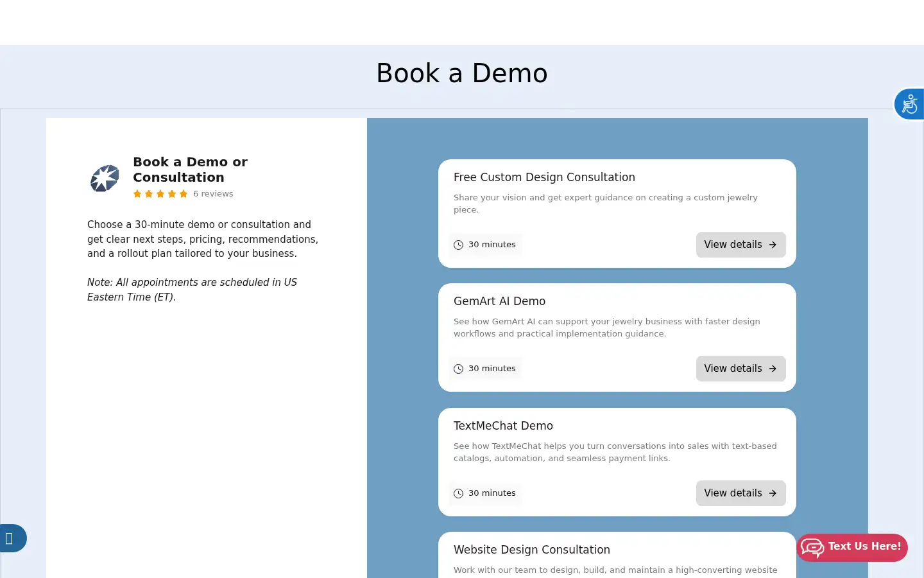The image size is (924, 578).
Task: Click clock icon on Free Custom Design Consultation card
Action: (458, 245)
